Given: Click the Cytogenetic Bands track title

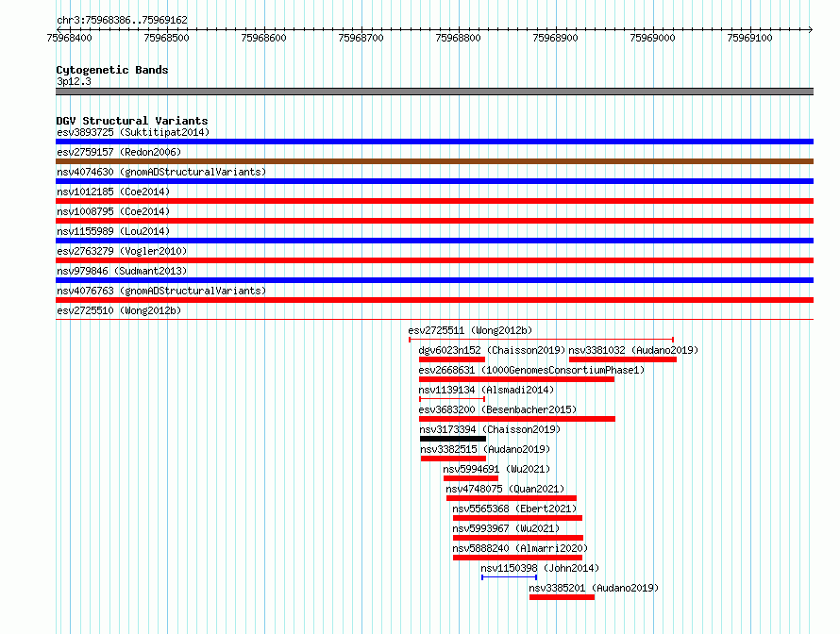Looking at the screenshot, I should coord(112,70).
